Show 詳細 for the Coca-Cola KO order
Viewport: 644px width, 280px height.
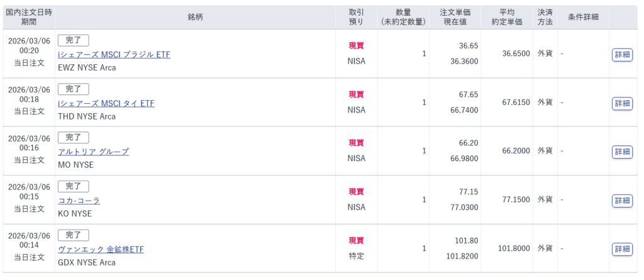(x=622, y=200)
